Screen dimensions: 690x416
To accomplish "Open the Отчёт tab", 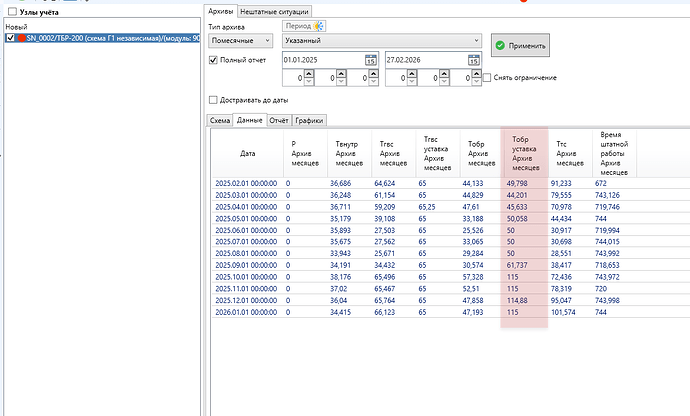I will [x=279, y=120].
